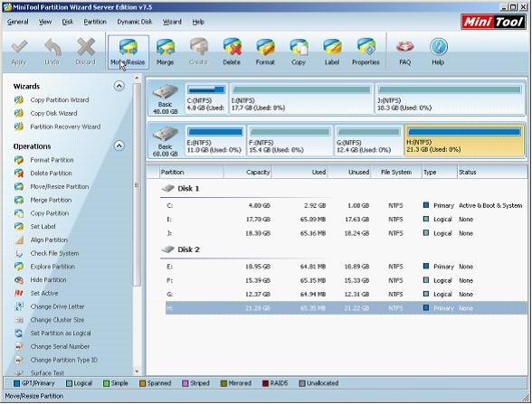Choose Explore Partition operation
The width and height of the screenshot is (532, 404).
click(45, 267)
